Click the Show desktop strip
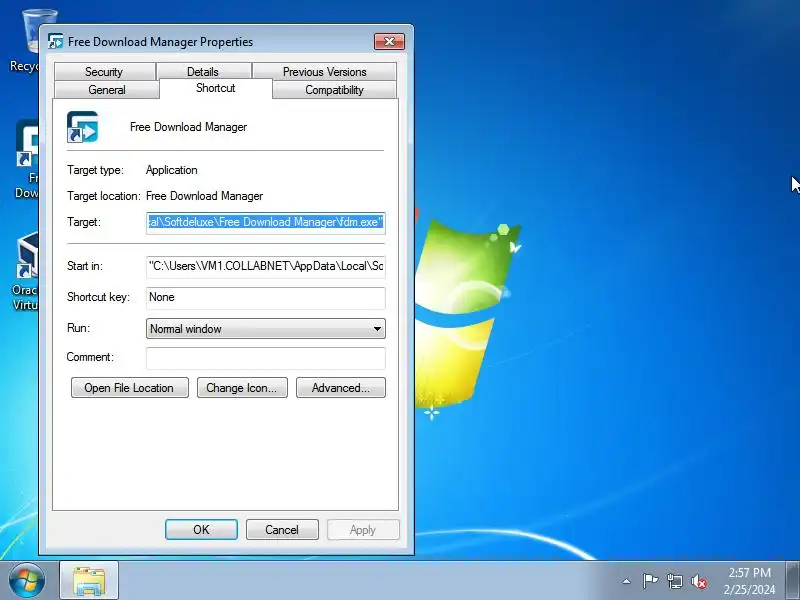This screenshot has height=600, width=800. [792, 581]
